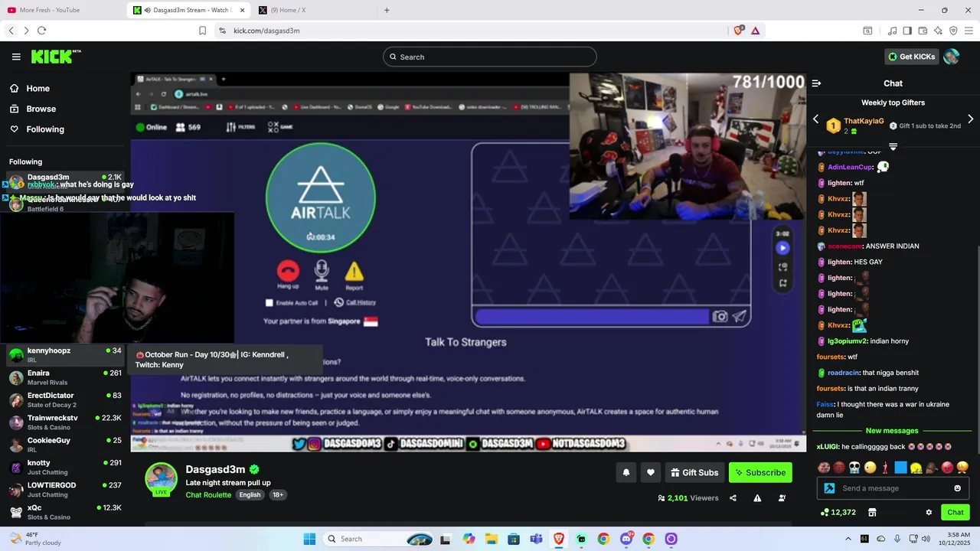The image size is (980, 551).
Task: Click the share icon next to Viewers
Action: coord(733,498)
